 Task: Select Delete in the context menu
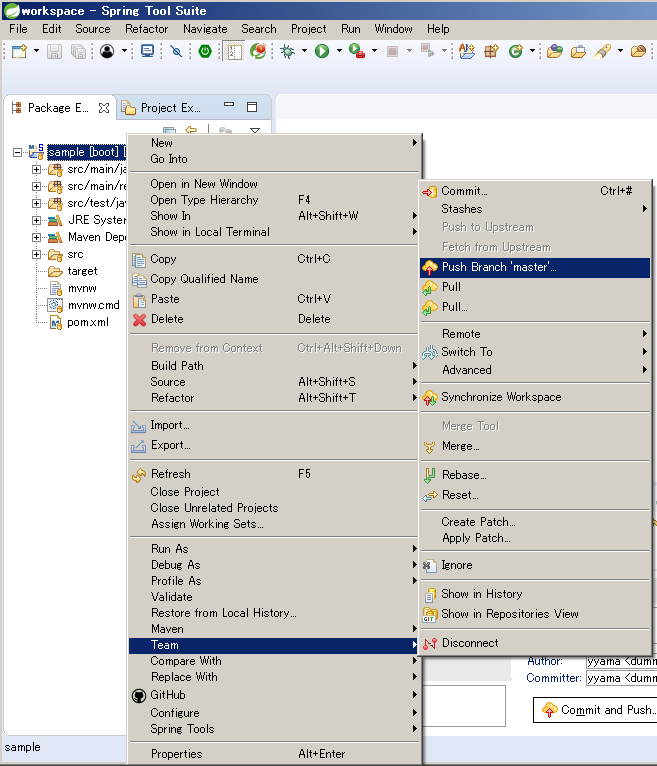pos(274,319)
